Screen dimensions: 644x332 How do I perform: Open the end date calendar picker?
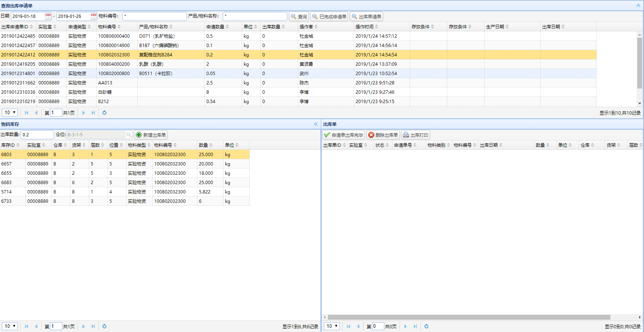93,16
